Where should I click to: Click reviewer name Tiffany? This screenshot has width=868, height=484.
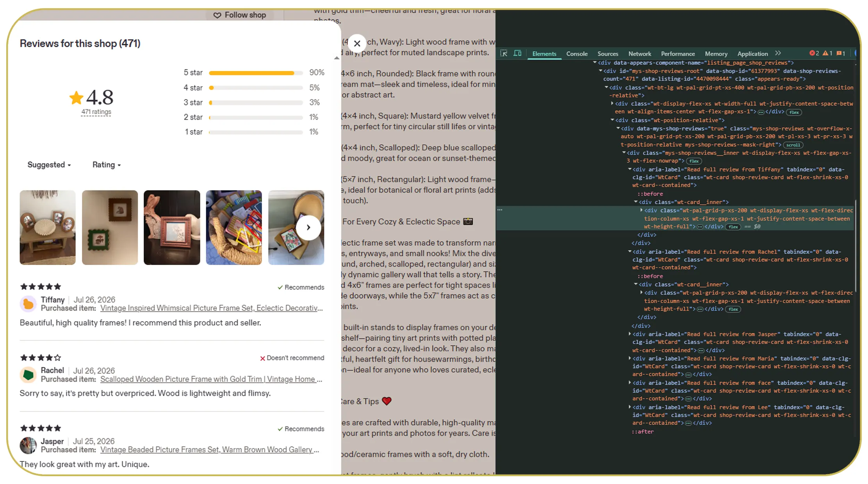[x=53, y=299]
